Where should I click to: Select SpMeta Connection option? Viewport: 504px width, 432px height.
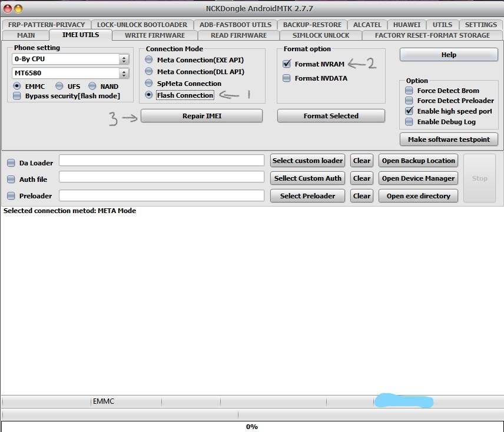tap(148, 83)
